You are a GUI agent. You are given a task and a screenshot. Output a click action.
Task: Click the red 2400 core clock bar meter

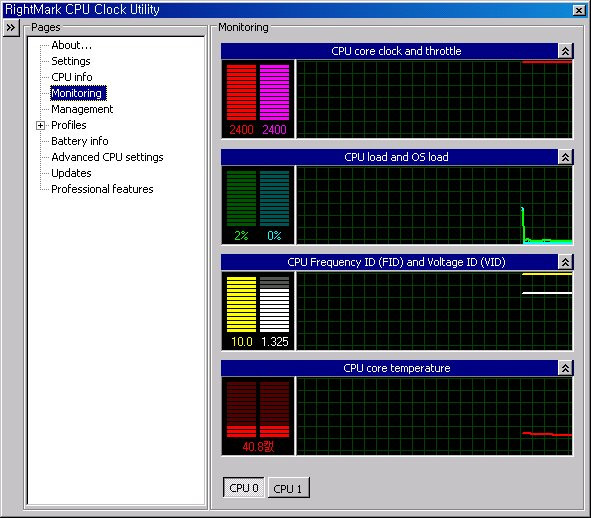pos(241,92)
